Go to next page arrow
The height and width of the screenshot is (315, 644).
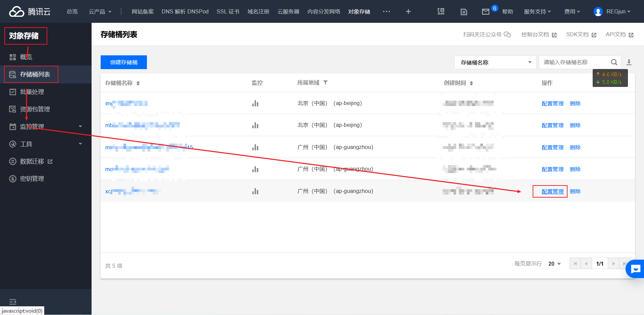pyautogui.click(x=613, y=264)
